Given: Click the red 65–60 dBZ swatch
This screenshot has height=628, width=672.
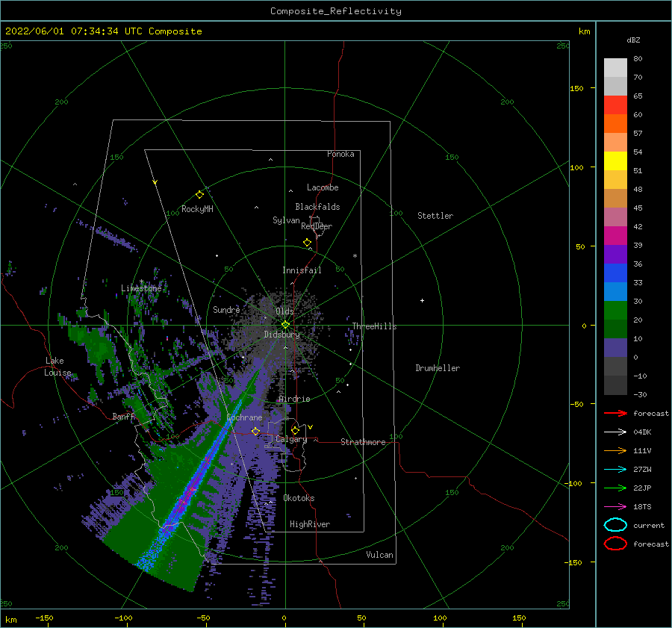Looking at the screenshot, I should tap(615, 105).
